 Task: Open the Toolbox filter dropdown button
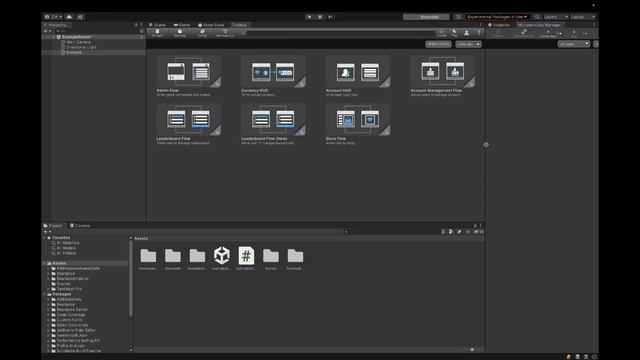point(468,44)
